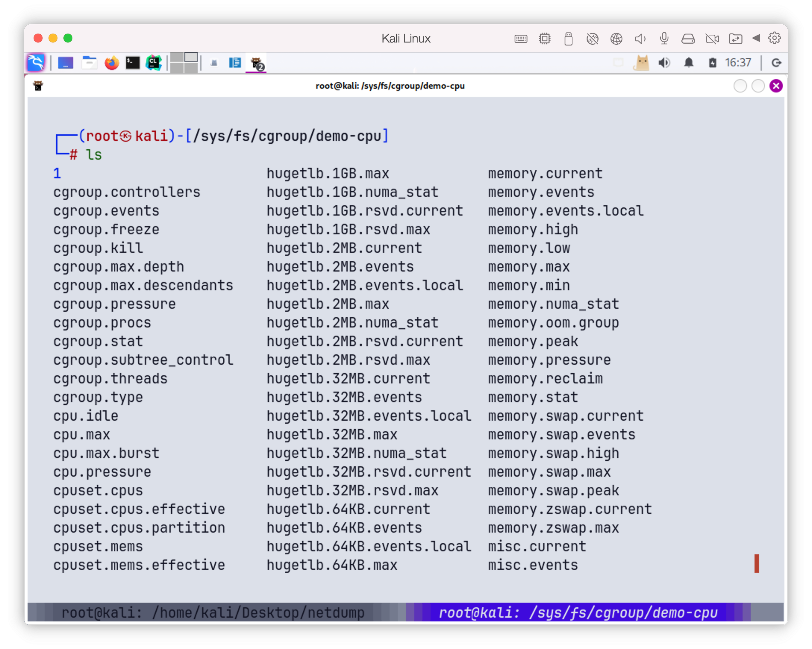This screenshot has width=812, height=649.
Task: Click the 'memory.swap.peak' filename
Action: 553,490
